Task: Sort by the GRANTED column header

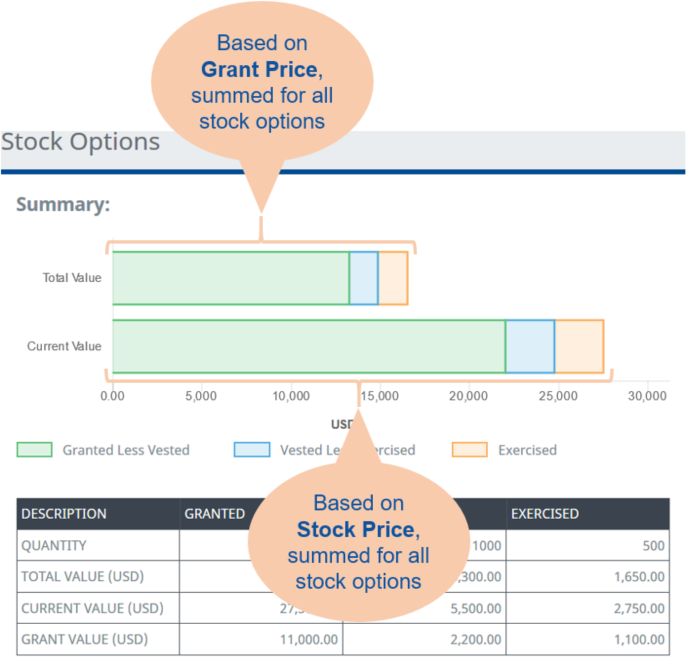Action: (x=214, y=514)
